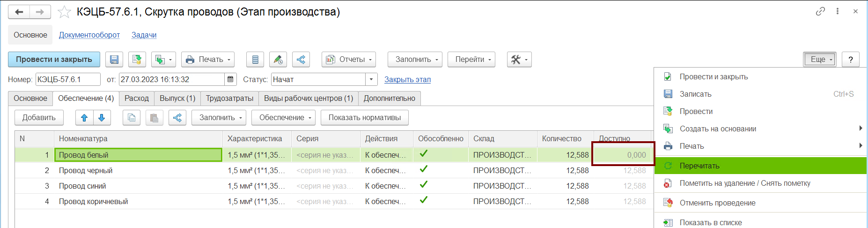Toggle Обособленно checkmark for Провод синий

(x=424, y=185)
